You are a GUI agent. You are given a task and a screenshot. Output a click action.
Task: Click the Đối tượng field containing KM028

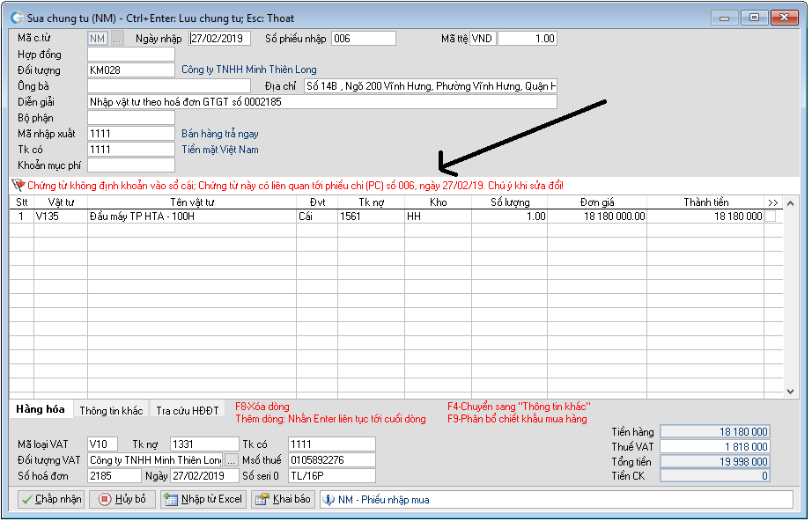point(131,70)
